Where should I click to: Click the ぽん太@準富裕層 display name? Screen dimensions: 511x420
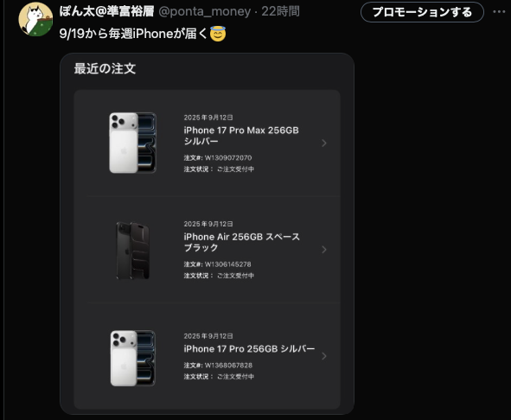(x=106, y=11)
